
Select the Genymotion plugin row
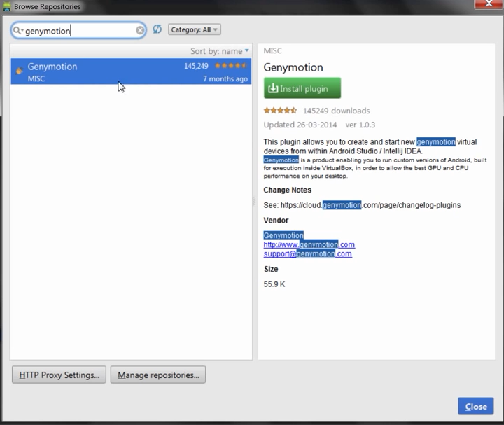click(131, 71)
